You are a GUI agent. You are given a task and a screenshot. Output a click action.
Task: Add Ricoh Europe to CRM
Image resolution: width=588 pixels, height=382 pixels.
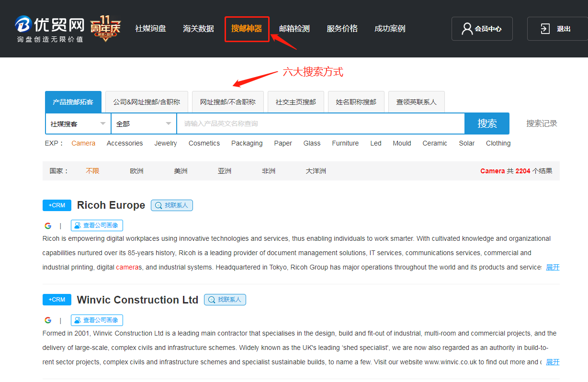[57, 205]
